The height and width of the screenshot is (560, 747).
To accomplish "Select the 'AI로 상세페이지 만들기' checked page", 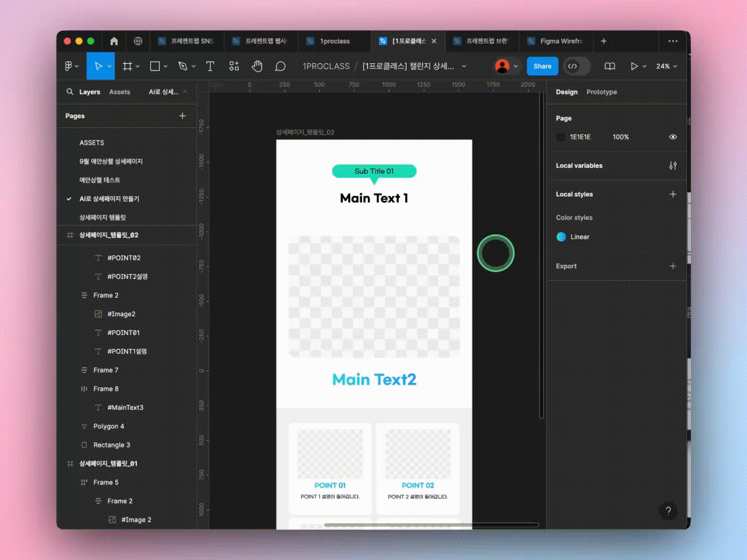I will pos(109,199).
